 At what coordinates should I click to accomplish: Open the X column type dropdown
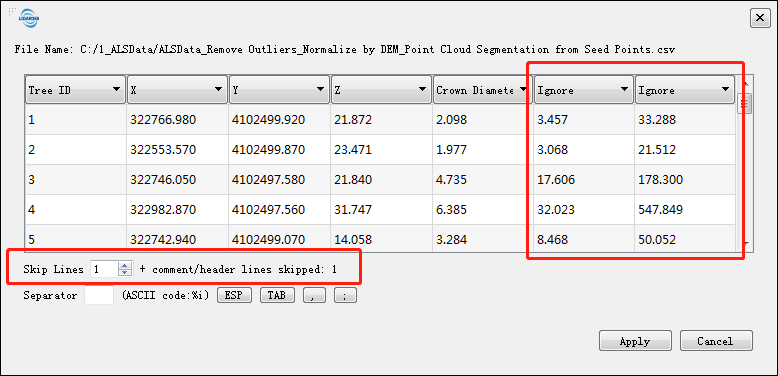pyautogui.click(x=177, y=90)
